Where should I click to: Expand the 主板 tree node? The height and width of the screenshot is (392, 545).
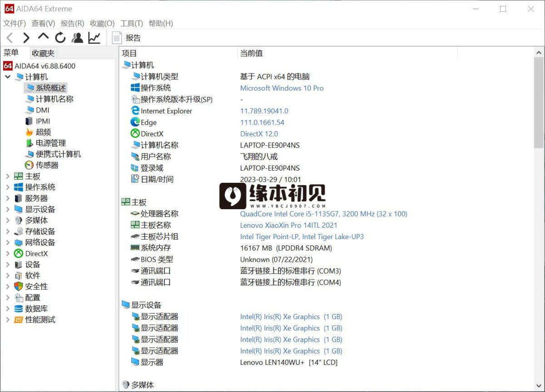click(x=7, y=176)
